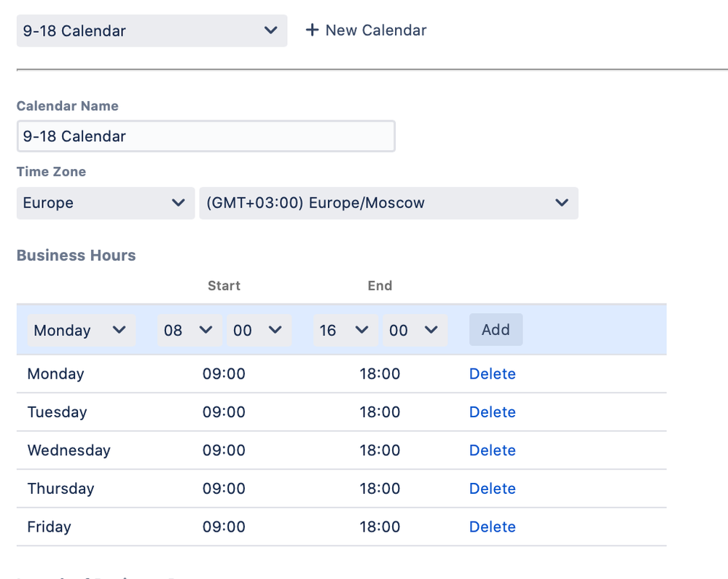
Task: Delete the Tuesday business hours row
Action: [492, 412]
